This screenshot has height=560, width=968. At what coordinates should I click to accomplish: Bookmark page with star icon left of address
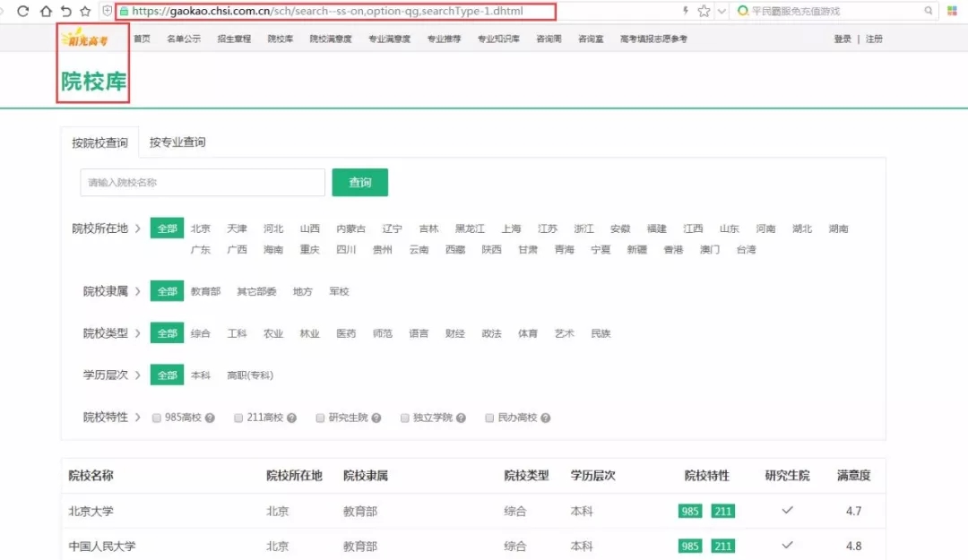click(85, 12)
